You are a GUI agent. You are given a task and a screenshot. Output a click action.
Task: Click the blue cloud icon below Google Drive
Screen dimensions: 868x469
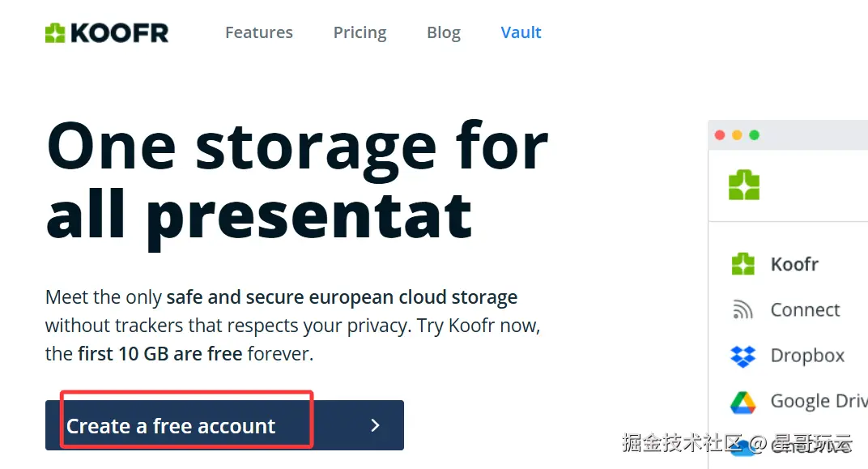(x=742, y=447)
